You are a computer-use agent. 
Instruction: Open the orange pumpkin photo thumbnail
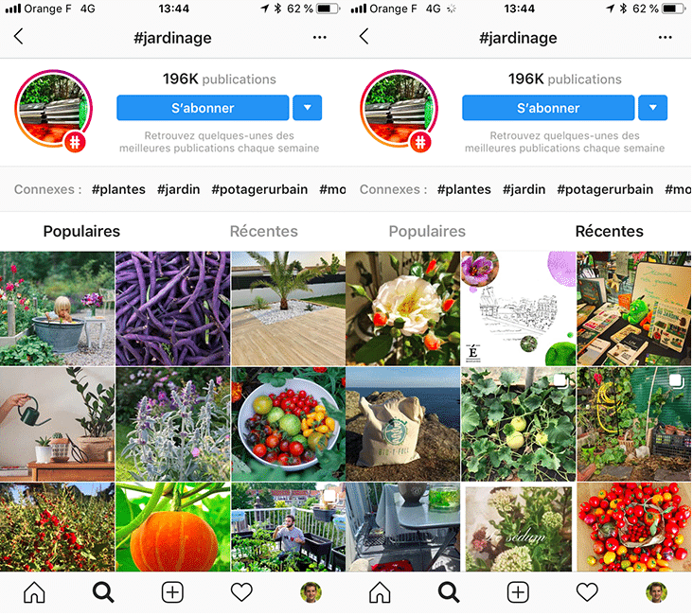click(x=173, y=527)
